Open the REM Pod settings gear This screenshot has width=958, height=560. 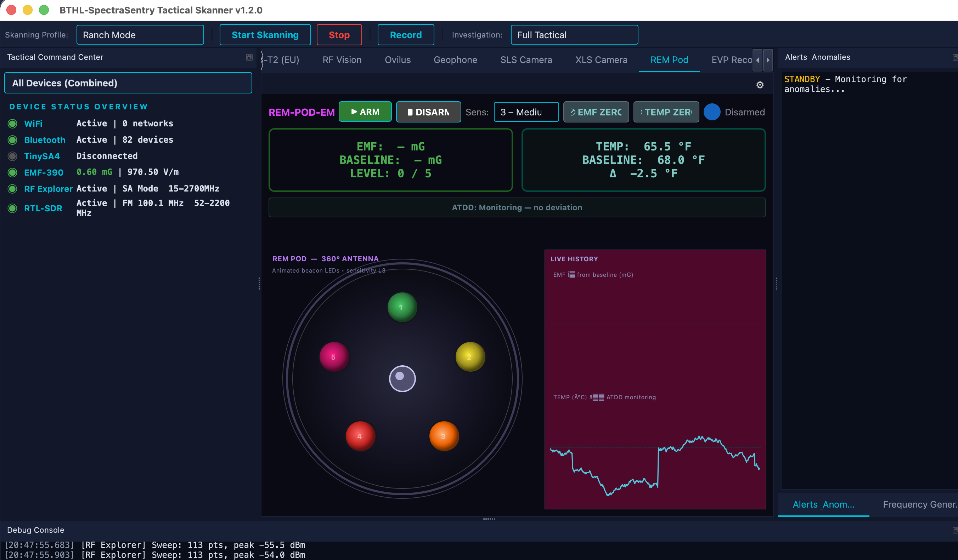760,85
